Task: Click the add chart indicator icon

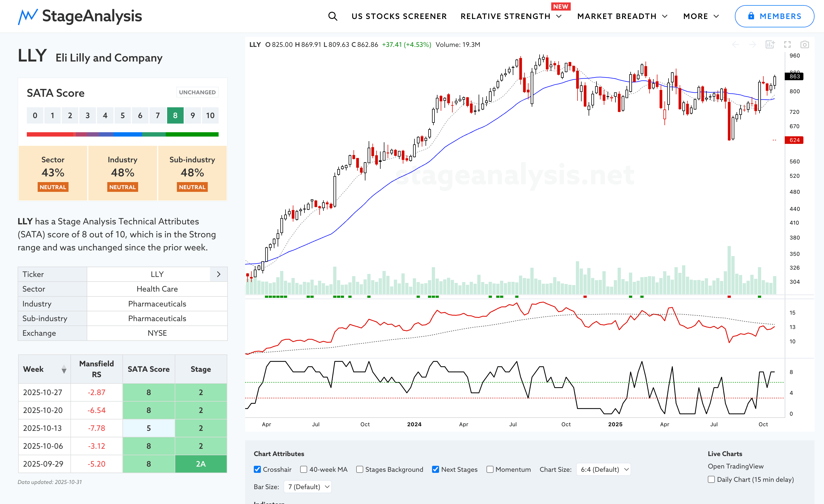Action: coord(770,44)
